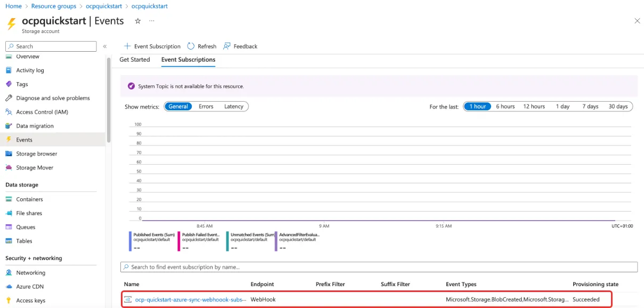Show Latency metrics
The image size is (644, 308).
(234, 107)
